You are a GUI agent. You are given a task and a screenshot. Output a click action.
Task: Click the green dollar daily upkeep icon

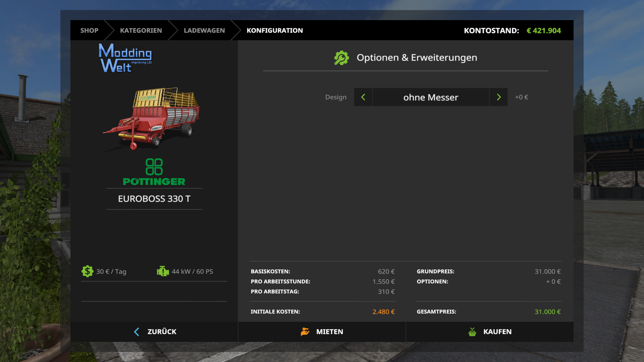click(88, 271)
